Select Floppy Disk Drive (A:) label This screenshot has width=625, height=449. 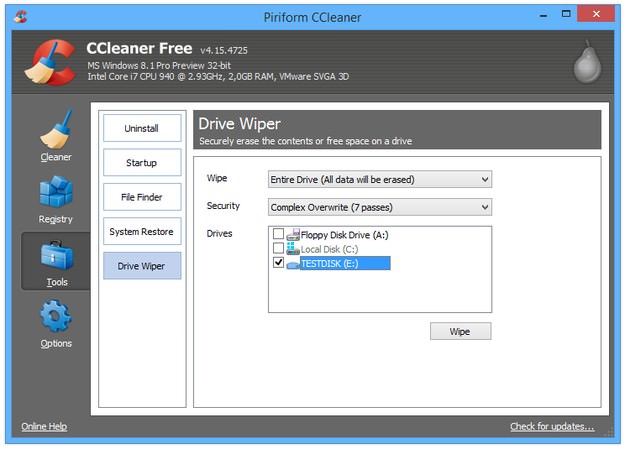pyautogui.click(x=345, y=235)
